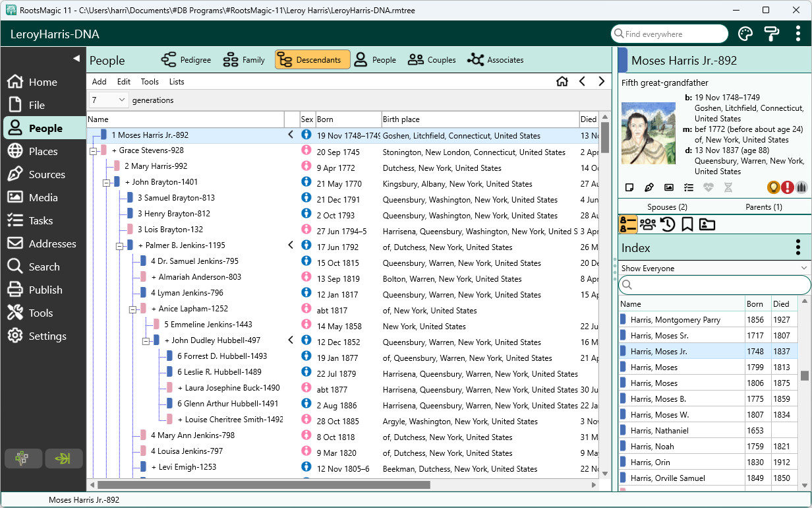Open Places in the sidebar
Screen dimensions: 812x508
pyautogui.click(x=43, y=151)
